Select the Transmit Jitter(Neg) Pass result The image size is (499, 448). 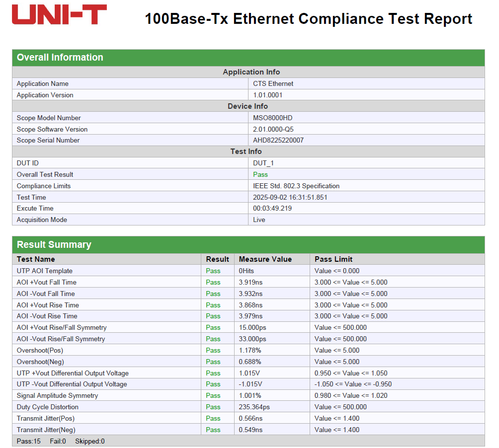click(x=213, y=430)
